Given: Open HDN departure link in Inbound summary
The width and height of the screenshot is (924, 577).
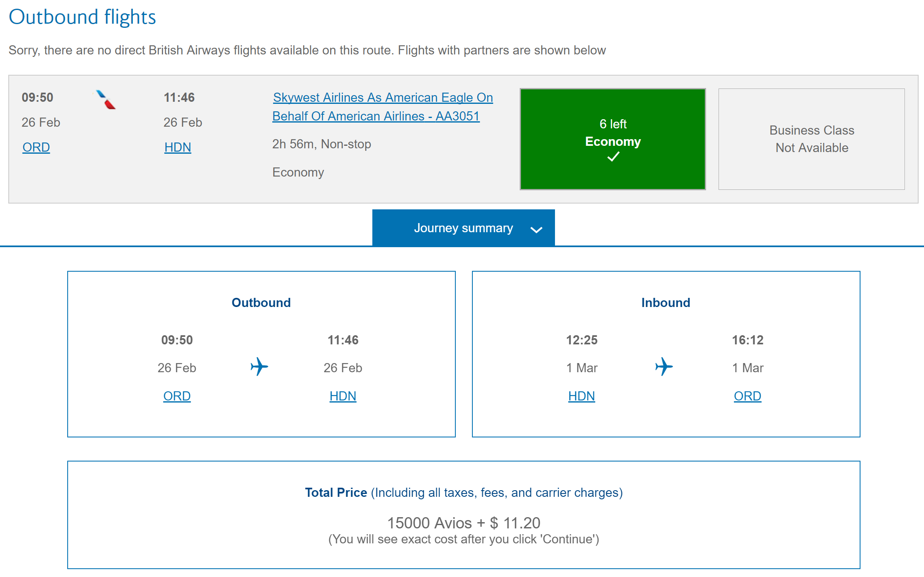Looking at the screenshot, I should 582,396.
